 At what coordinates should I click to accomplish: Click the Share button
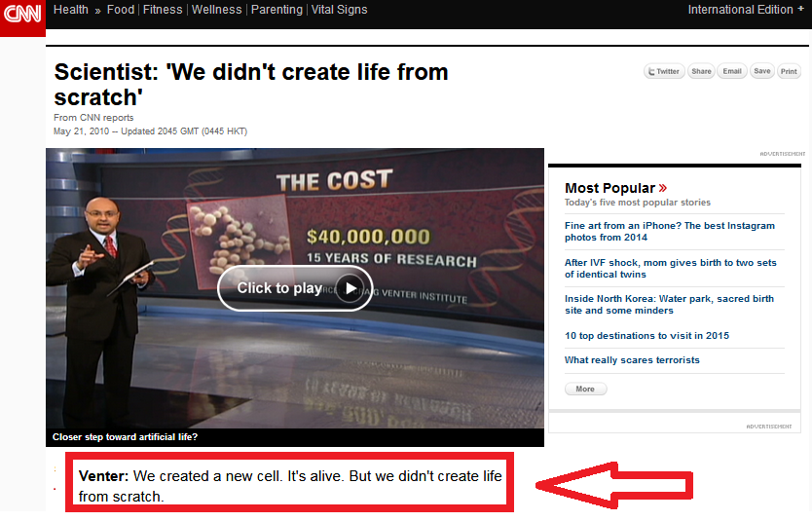click(x=701, y=71)
